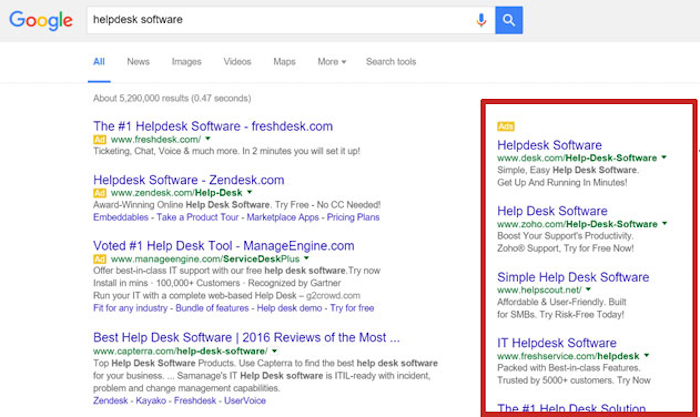This screenshot has width=700, height=417.
Task: Open the Zendesk sitelink under Capterra result
Action: pos(110,400)
